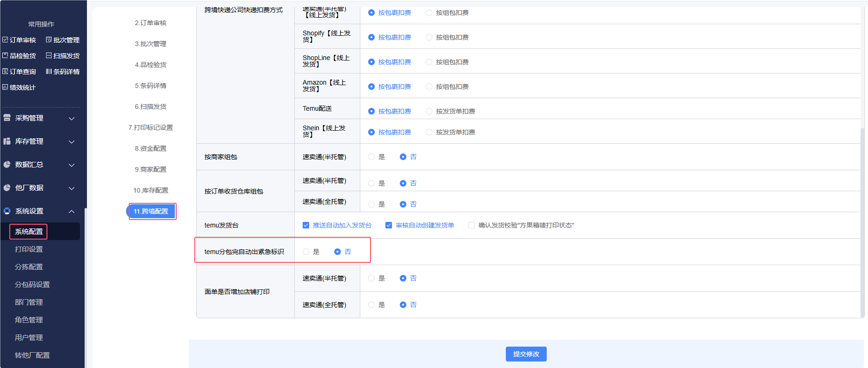Select the 11.跨境配置 settings tab
Screen dimensions: 868x368
pyautogui.click(x=151, y=211)
